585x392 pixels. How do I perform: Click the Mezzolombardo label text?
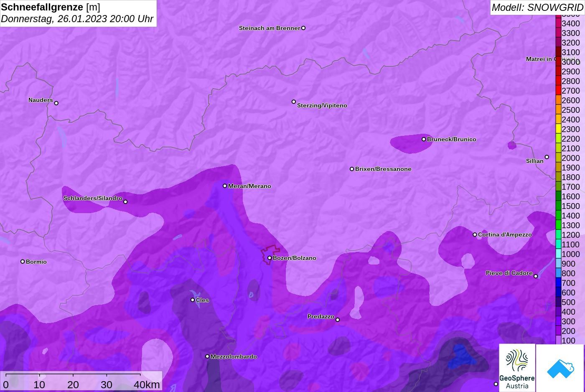coord(234,356)
